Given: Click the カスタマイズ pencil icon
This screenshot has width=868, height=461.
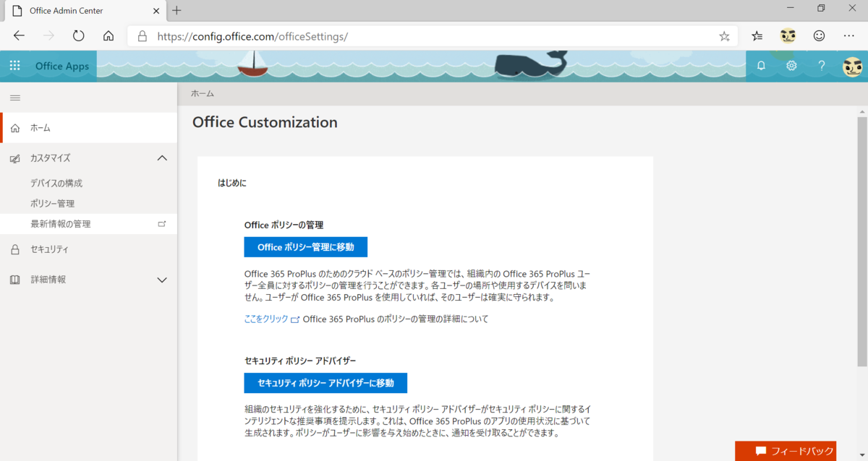Looking at the screenshot, I should pyautogui.click(x=15, y=158).
